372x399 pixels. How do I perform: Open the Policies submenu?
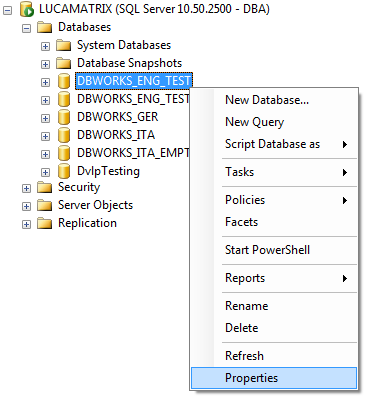click(x=274, y=200)
